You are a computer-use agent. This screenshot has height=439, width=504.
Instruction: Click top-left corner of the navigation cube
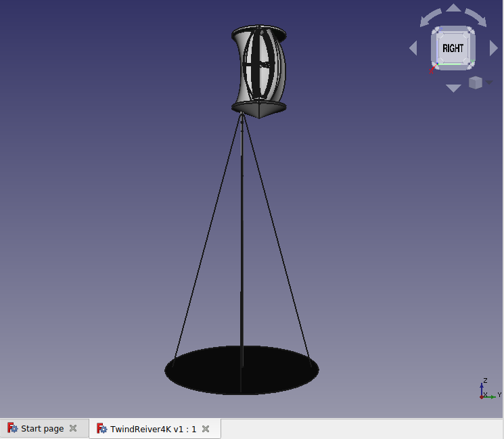pyautogui.click(x=436, y=31)
